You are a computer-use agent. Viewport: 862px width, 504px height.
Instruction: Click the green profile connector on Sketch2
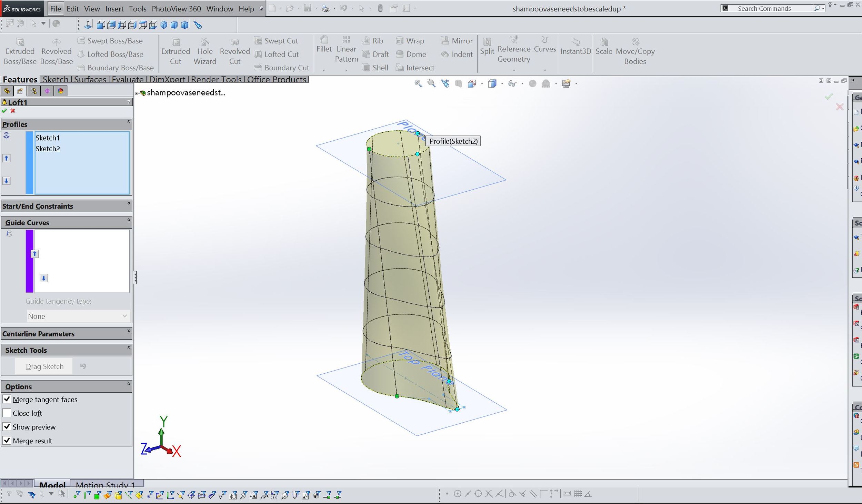(369, 149)
